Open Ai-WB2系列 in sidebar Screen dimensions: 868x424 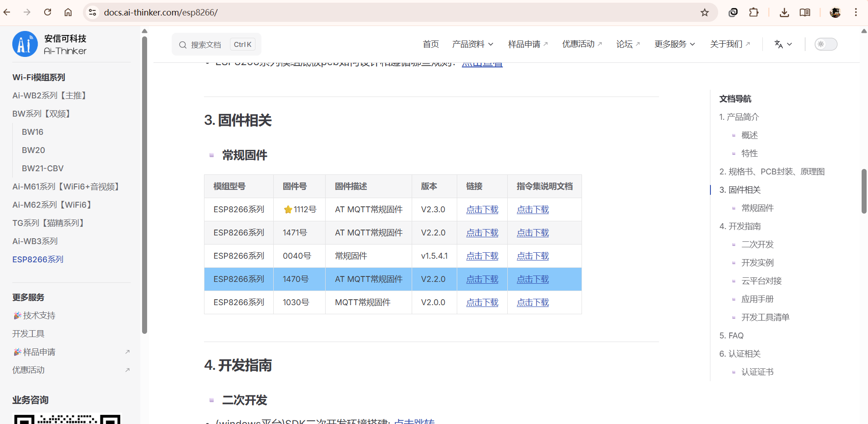[x=49, y=96]
